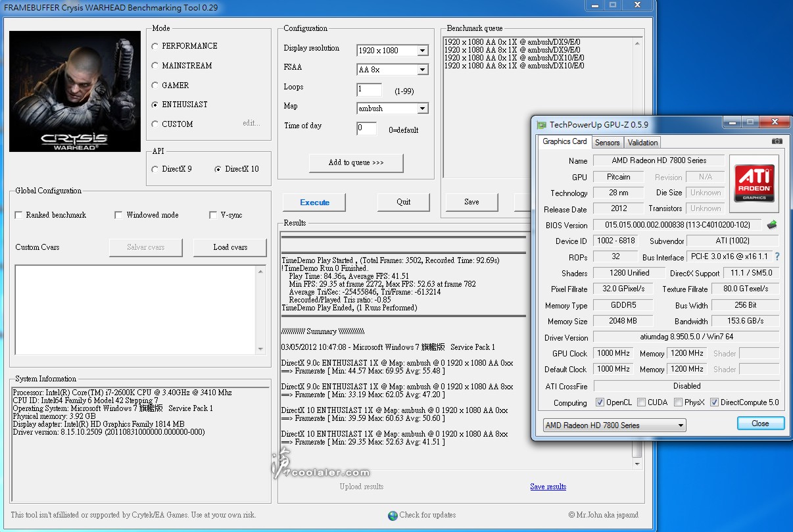793x532 pixels.
Task: Click the Load cvars button
Action: (x=230, y=247)
